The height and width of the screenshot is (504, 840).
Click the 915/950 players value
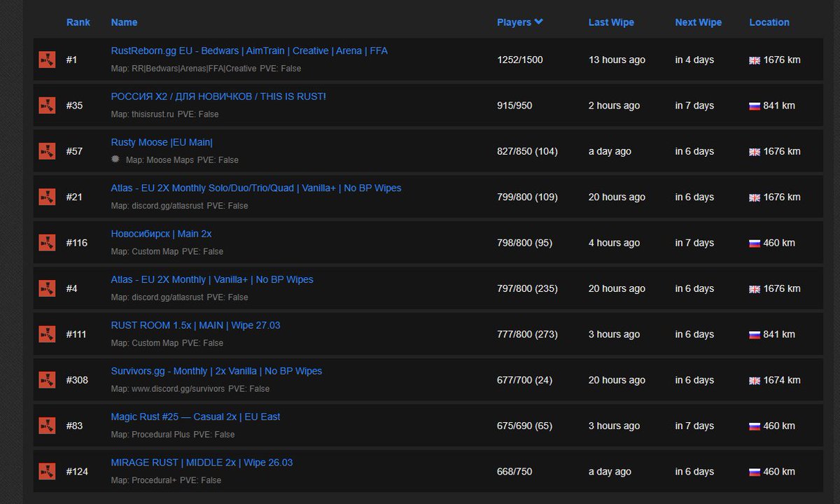(x=514, y=106)
